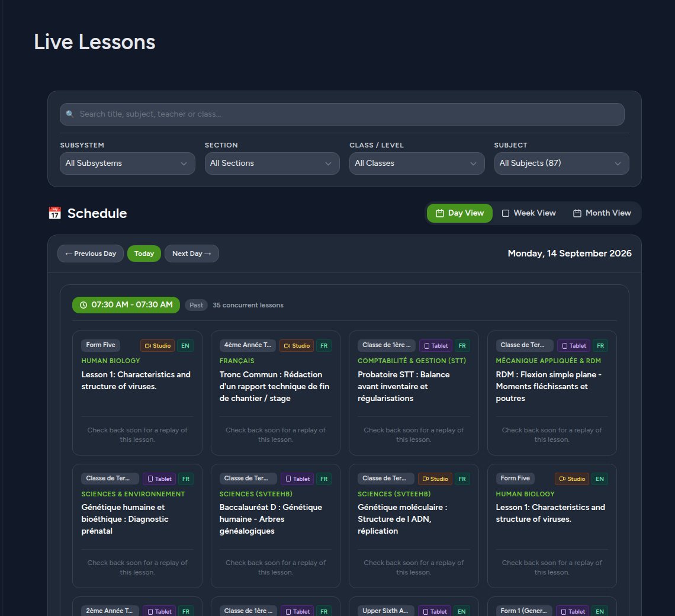The height and width of the screenshot is (616, 675).
Task: Click Form Five tag on first lesson card
Action: [101, 345]
